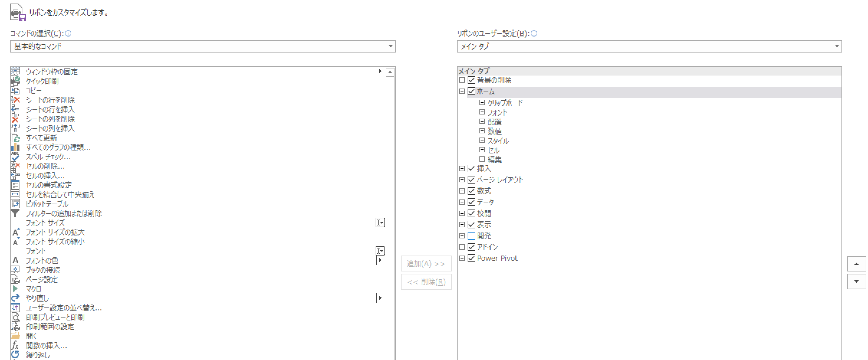This screenshot has width=868, height=360.
Task: Select the ブックの接続 icon
Action: pyautogui.click(x=15, y=270)
